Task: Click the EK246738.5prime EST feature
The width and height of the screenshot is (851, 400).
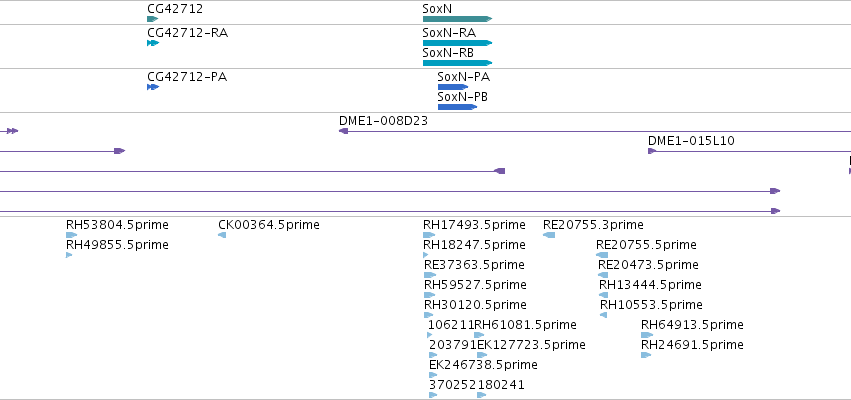Action: click(433, 375)
